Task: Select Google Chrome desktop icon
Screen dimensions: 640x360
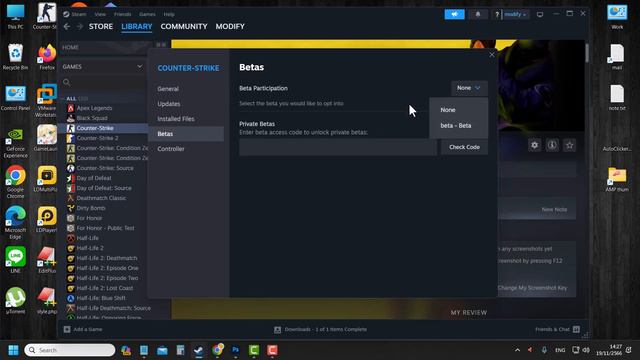Action: pyautogui.click(x=15, y=182)
